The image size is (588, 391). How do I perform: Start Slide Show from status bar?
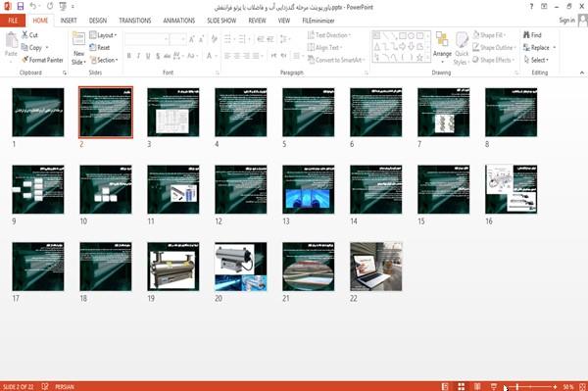pyautogui.click(x=494, y=386)
